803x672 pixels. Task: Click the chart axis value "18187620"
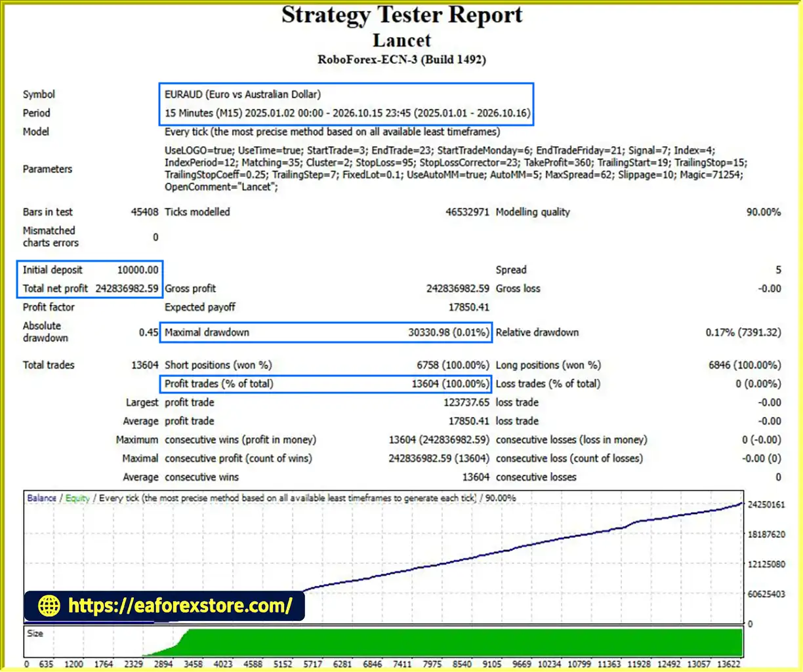tap(766, 534)
